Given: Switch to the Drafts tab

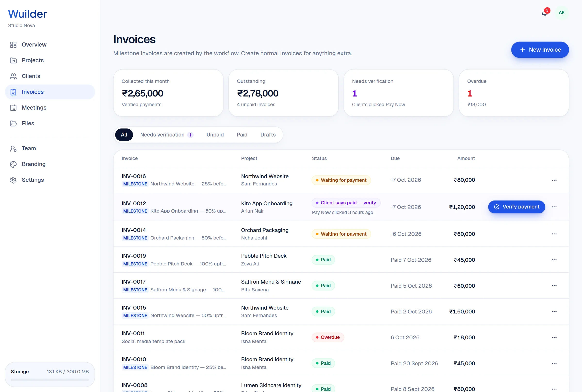Looking at the screenshot, I should click(268, 135).
